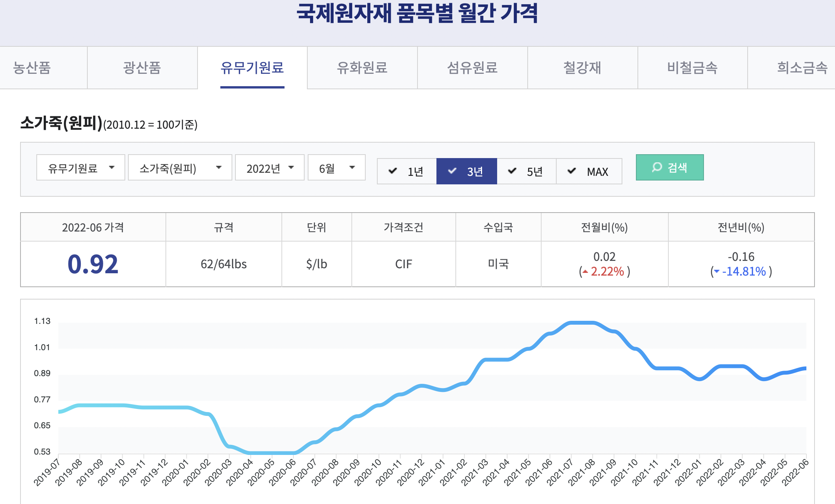Viewport: 835px width, 504px height.
Task: Switch to the 섬유원료 tab
Action: pos(472,68)
